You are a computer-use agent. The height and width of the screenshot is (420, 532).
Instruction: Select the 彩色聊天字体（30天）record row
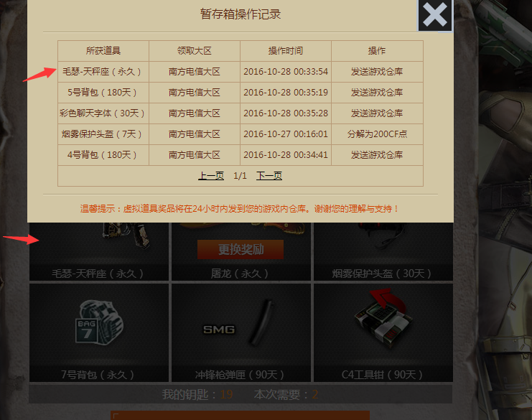coord(241,113)
